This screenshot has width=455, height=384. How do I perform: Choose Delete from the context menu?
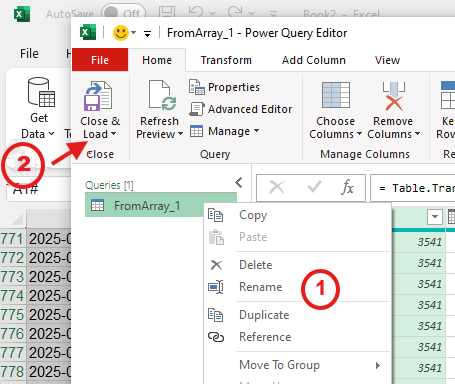pos(297,265)
